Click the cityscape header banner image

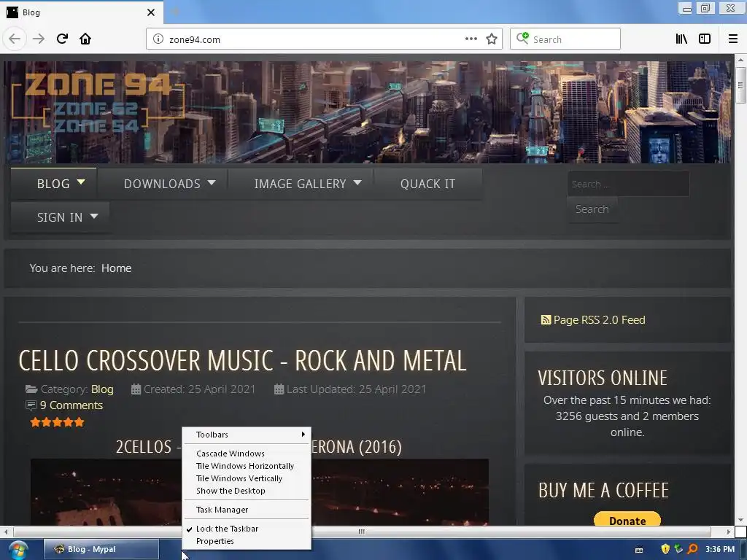[x=367, y=112]
